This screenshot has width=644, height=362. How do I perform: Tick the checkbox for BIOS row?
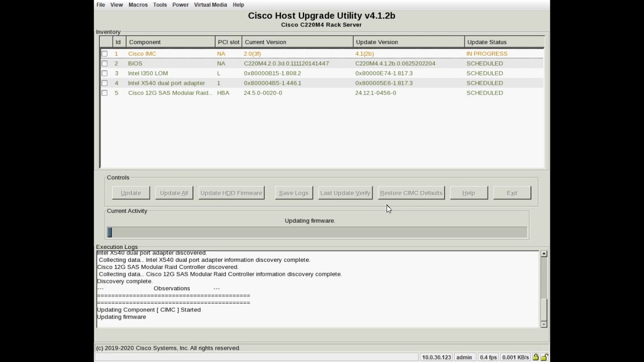pyautogui.click(x=105, y=63)
